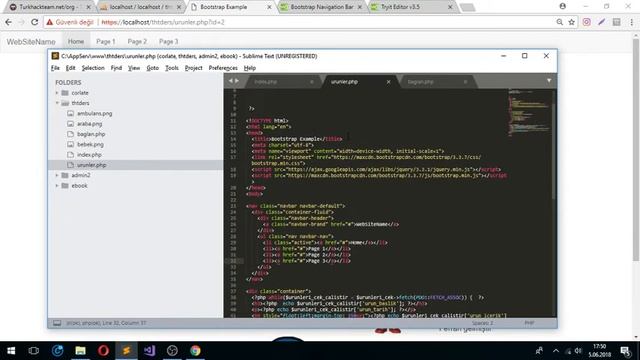Switch to baglan.php editor tab
The height and width of the screenshot is (360, 640).
click(x=420, y=82)
